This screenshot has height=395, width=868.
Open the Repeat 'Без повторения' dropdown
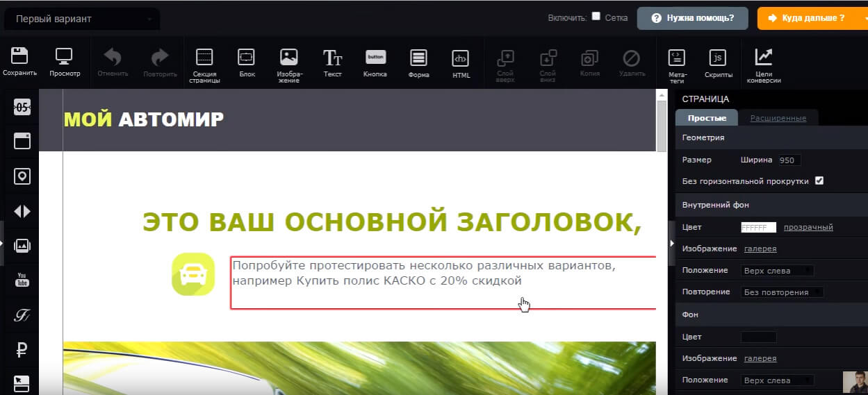tap(781, 292)
